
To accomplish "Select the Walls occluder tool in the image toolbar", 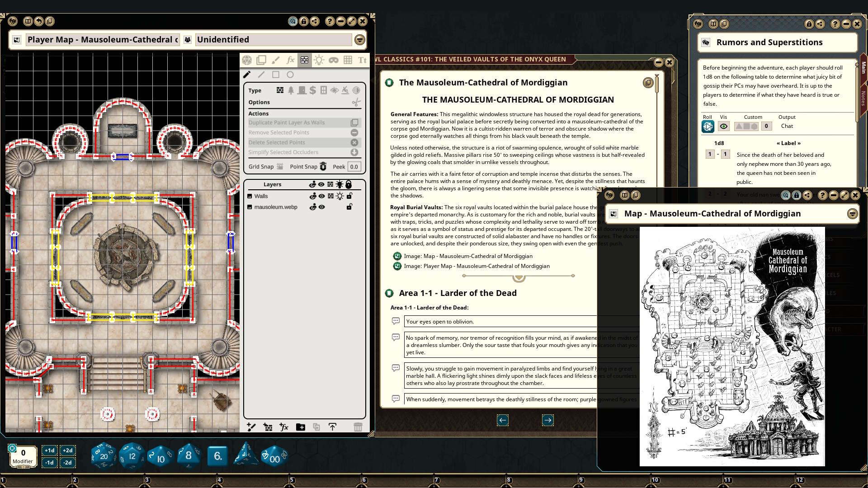I will pyautogui.click(x=305, y=60).
